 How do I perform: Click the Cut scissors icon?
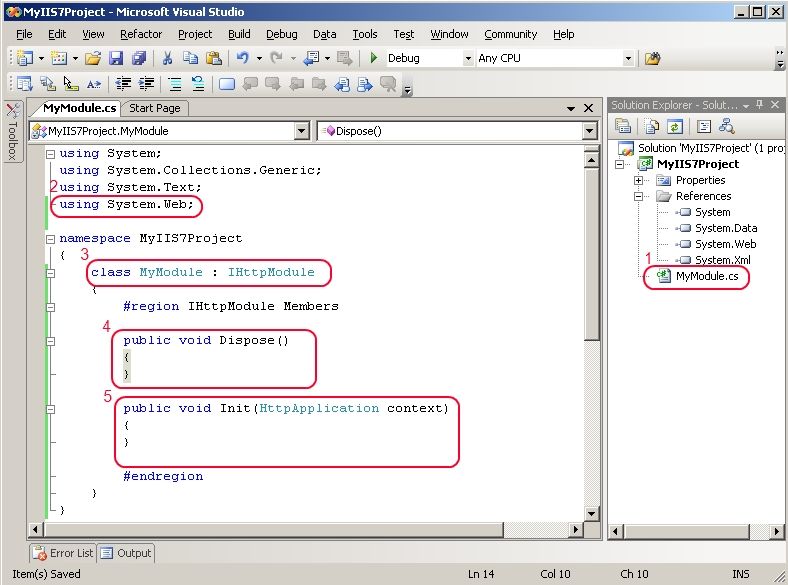coord(167,58)
